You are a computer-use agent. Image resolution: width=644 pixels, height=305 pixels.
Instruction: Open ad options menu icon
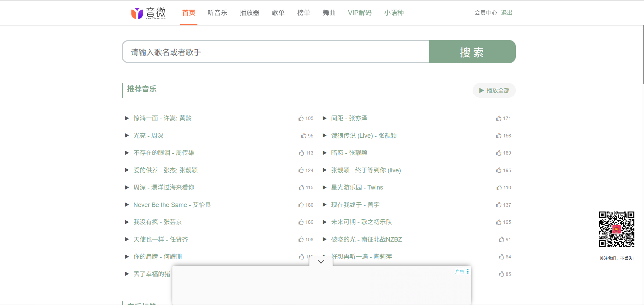tap(467, 271)
